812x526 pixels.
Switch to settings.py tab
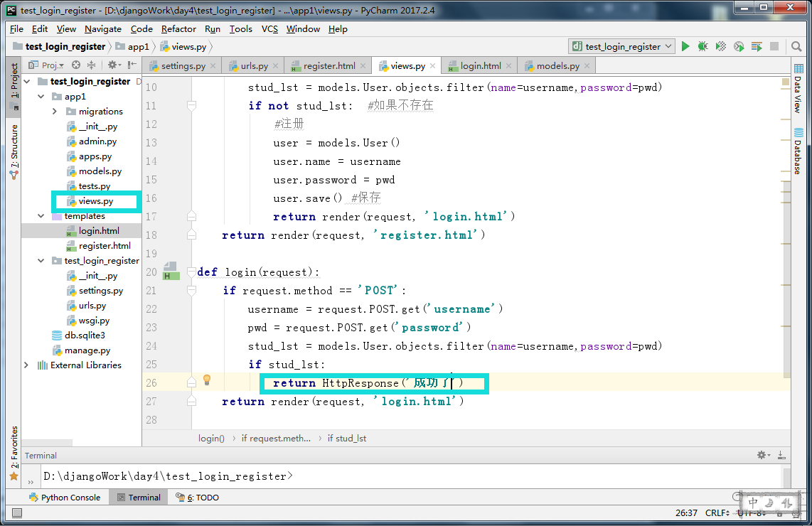click(x=183, y=65)
